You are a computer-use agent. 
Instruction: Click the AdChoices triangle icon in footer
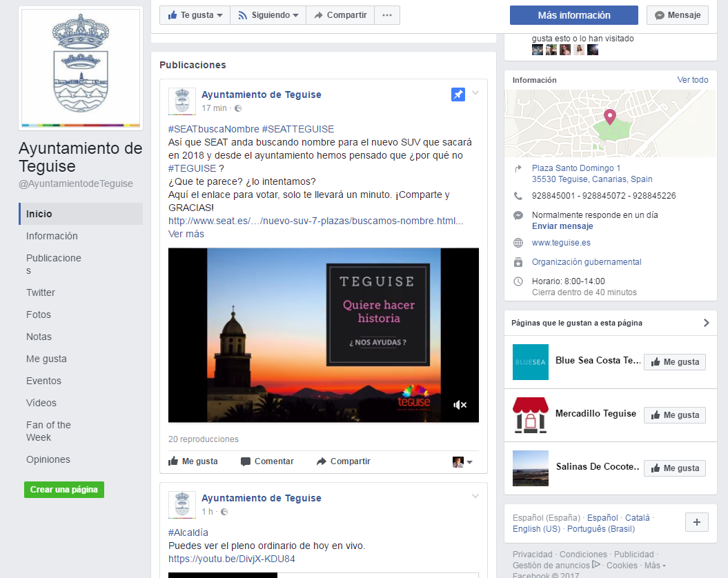[x=596, y=564]
